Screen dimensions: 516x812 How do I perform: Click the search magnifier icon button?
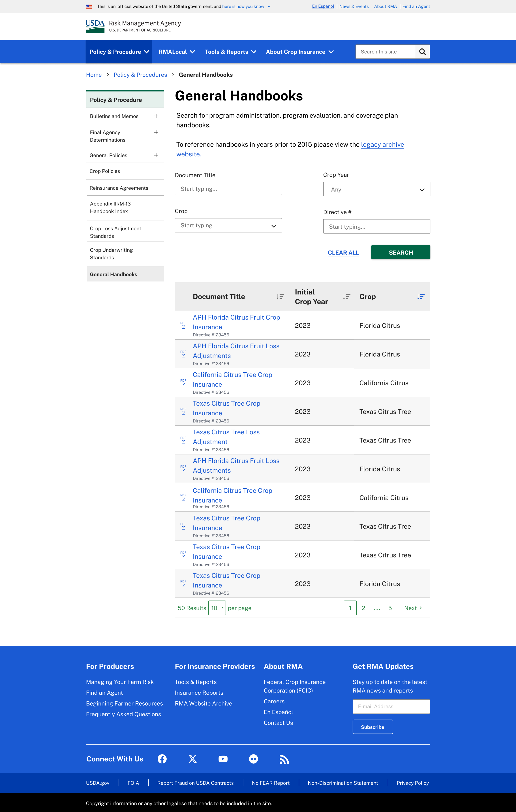tap(422, 52)
